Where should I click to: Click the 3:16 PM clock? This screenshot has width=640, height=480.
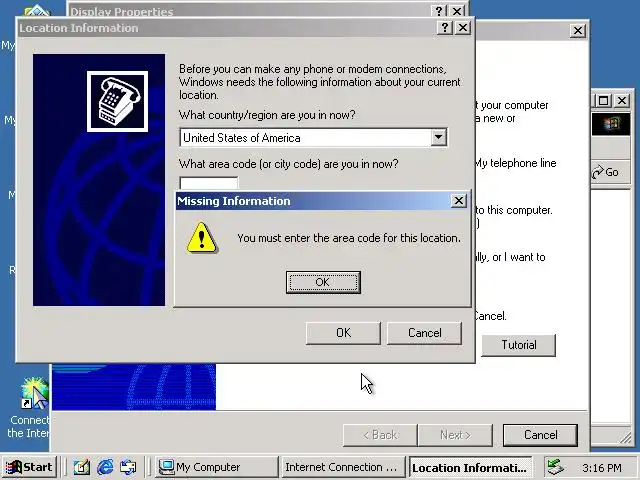602,468
